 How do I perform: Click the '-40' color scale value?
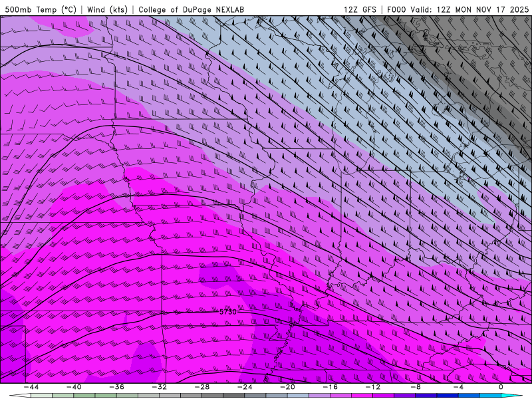pyautogui.click(x=74, y=387)
